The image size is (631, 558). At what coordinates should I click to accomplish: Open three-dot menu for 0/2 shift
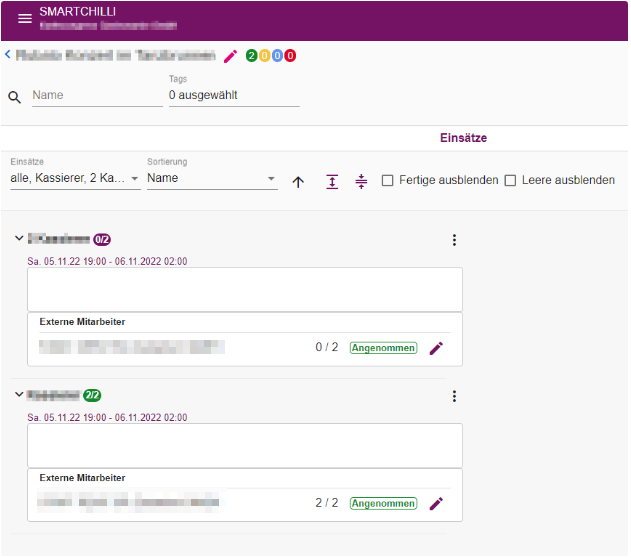[454, 240]
